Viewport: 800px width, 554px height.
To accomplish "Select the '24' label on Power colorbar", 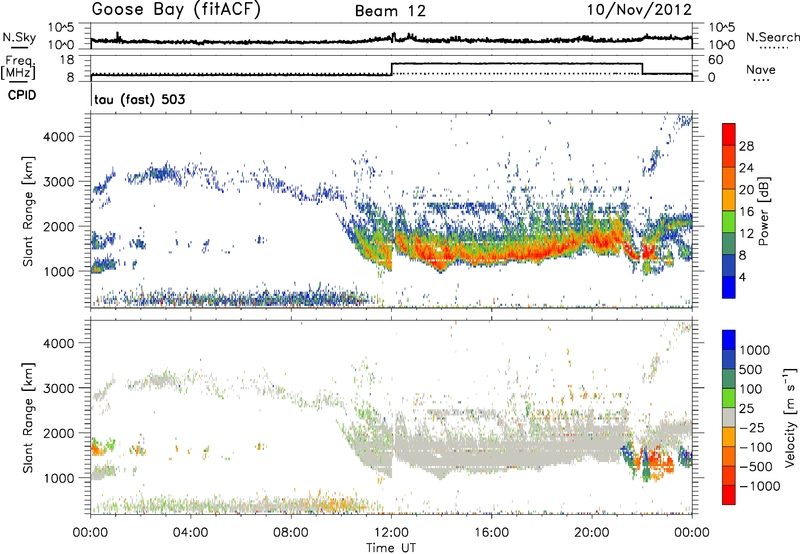I will pyautogui.click(x=746, y=168).
